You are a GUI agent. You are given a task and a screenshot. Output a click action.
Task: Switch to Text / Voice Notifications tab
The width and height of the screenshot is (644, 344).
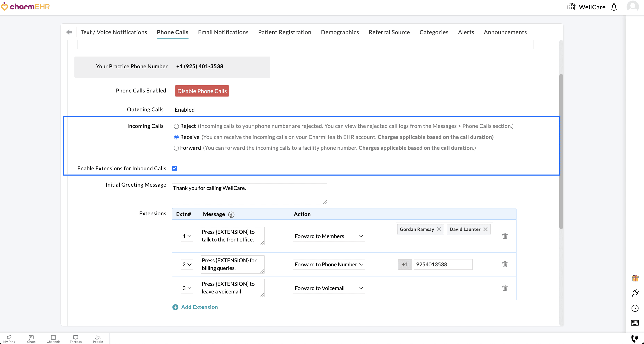114,32
